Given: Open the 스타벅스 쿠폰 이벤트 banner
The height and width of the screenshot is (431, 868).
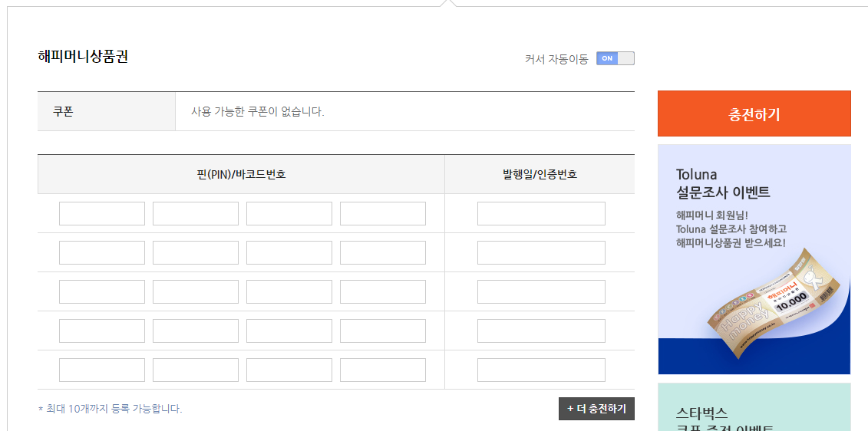Looking at the screenshot, I should click(754, 406).
